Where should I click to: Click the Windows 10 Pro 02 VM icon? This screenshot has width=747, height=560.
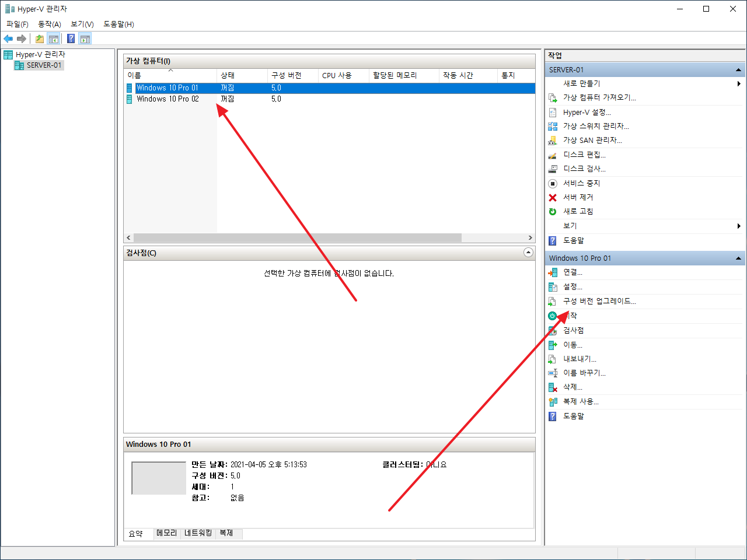click(x=130, y=99)
